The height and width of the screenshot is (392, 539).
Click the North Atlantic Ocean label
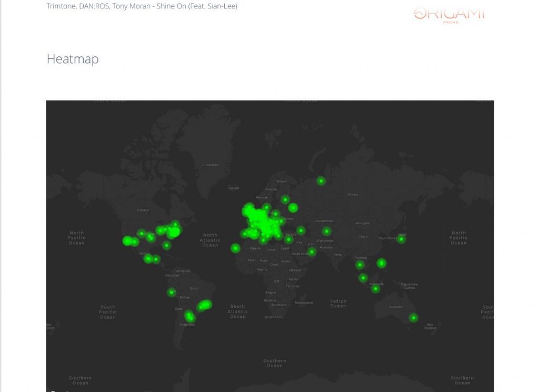point(210,240)
